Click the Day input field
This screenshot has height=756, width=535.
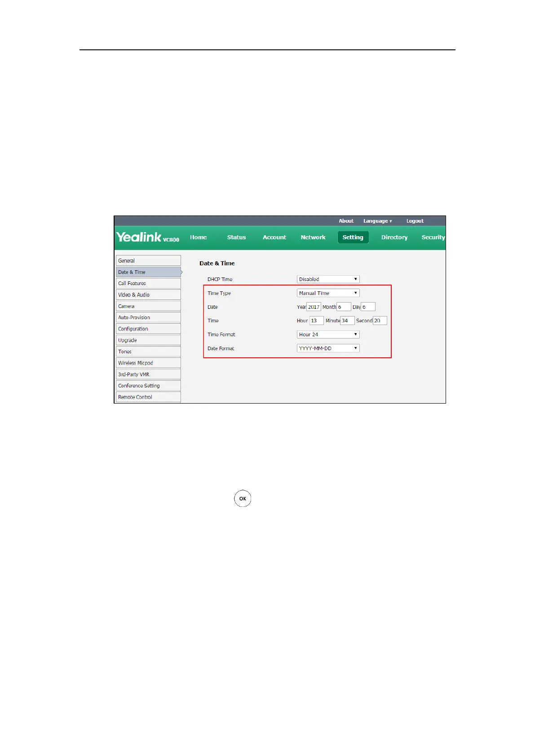pos(368,307)
